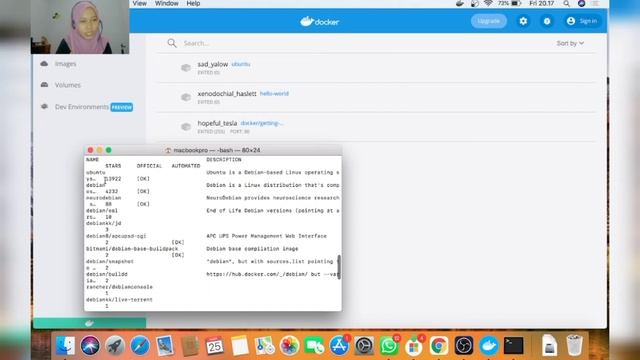Open WhatsApp from the dock
640x360 pixels.
tap(389, 346)
